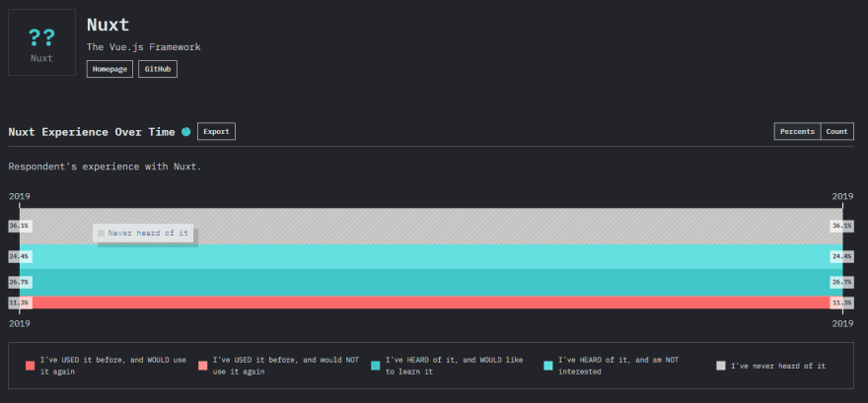Open the Nuxt GitHub link

158,69
